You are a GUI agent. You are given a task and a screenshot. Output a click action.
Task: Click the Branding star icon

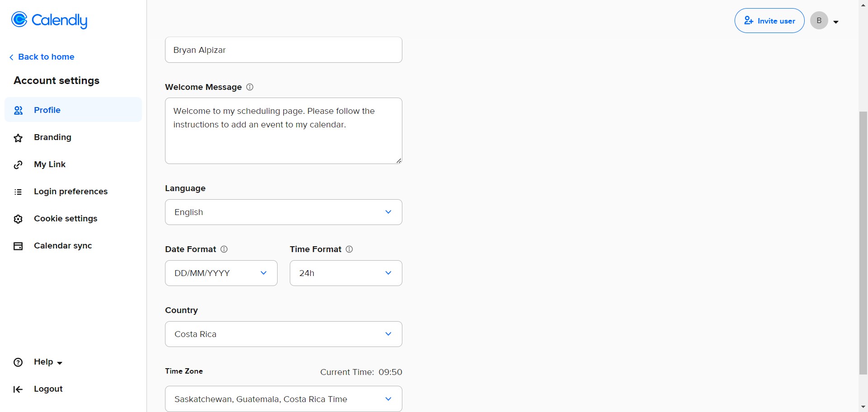tap(18, 138)
